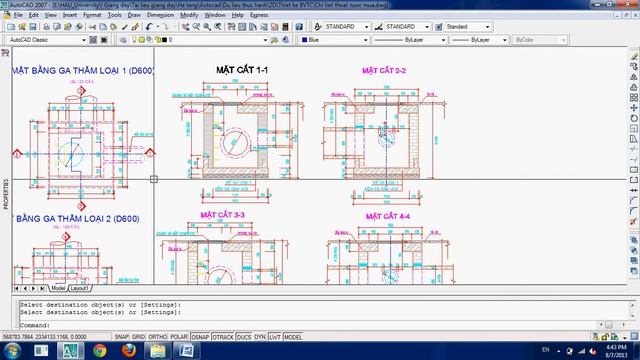Toggle OSNAP in status bar

pyautogui.click(x=200, y=337)
